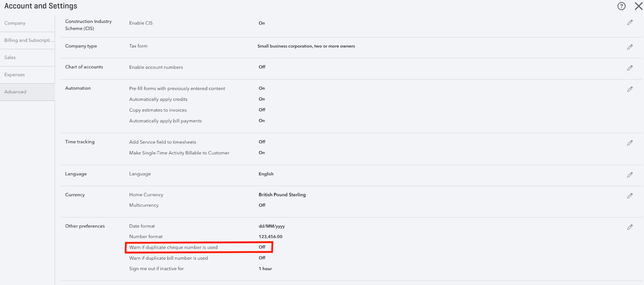This screenshot has width=644, height=285.
Task: Close the Account and Settings window
Action: click(x=638, y=6)
